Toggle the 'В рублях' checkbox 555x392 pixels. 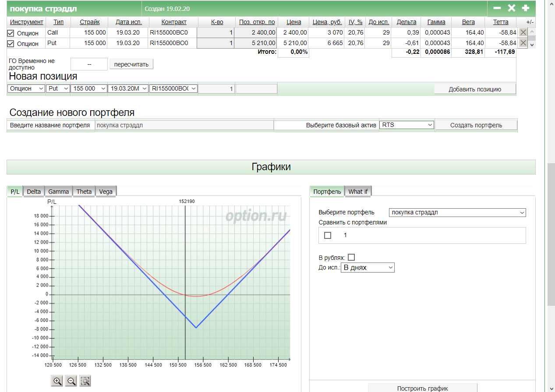351,257
